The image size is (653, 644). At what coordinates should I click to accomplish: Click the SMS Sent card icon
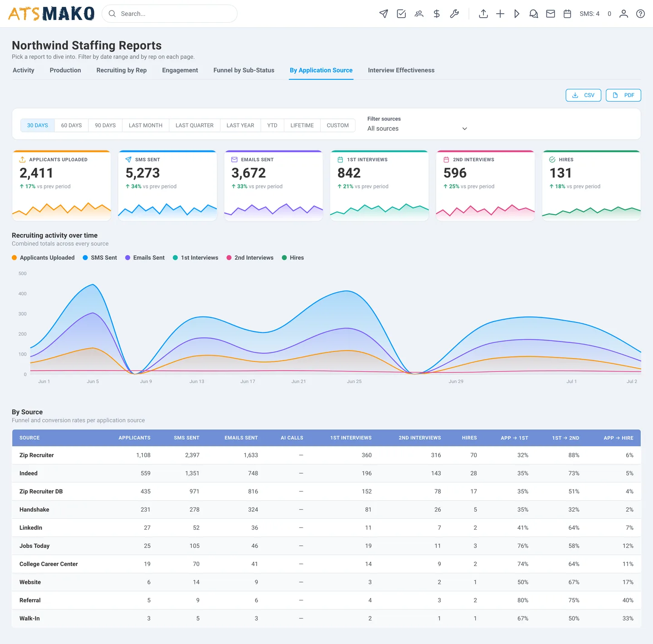tap(128, 160)
